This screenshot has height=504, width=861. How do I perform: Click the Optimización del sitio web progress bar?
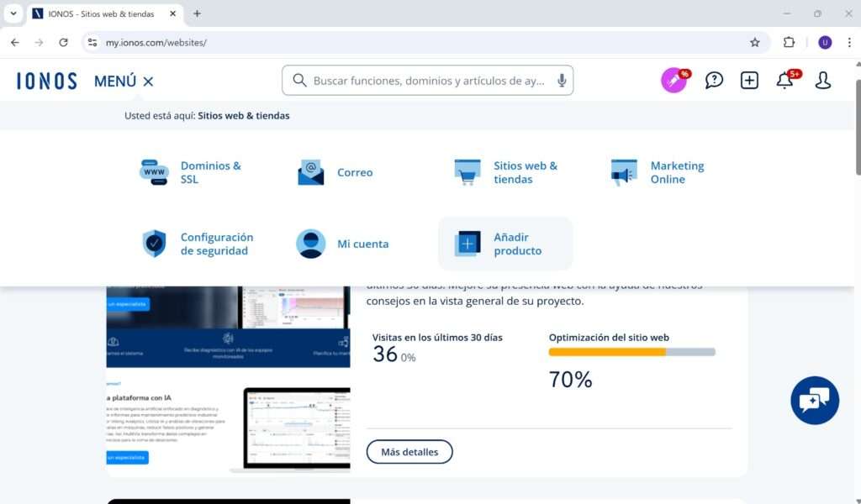(632, 352)
